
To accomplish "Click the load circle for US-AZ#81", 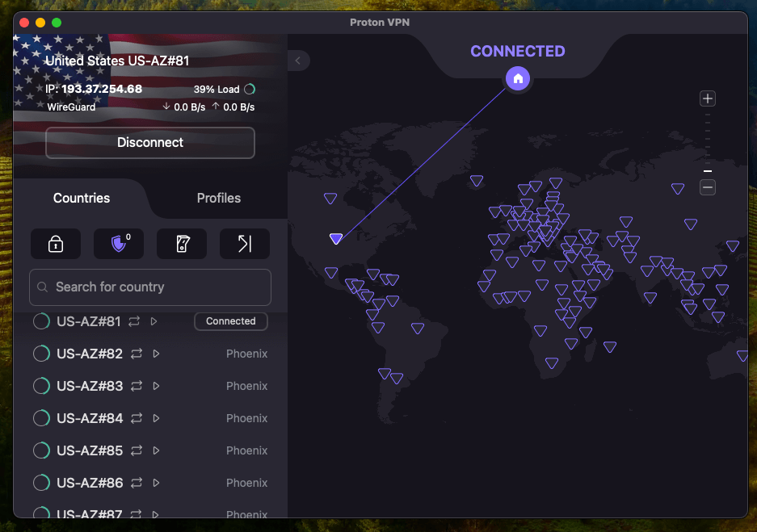I will click(x=41, y=321).
